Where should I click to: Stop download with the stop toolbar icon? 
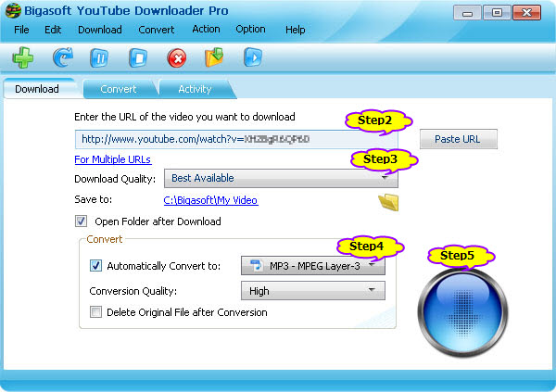click(x=138, y=57)
